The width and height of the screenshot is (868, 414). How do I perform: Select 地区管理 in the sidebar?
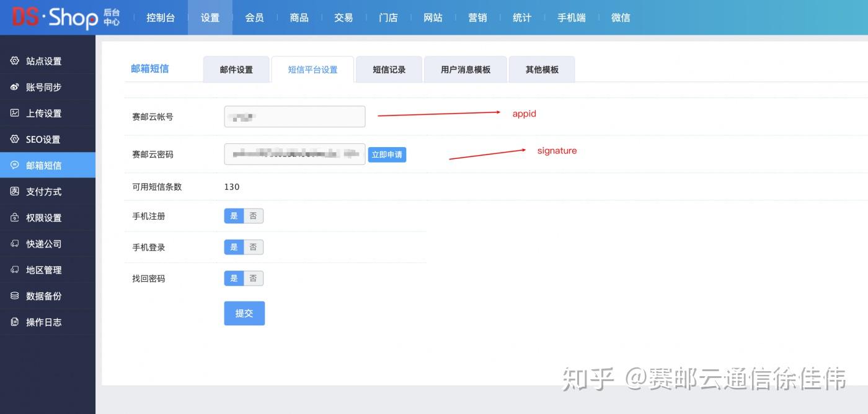[x=48, y=269]
